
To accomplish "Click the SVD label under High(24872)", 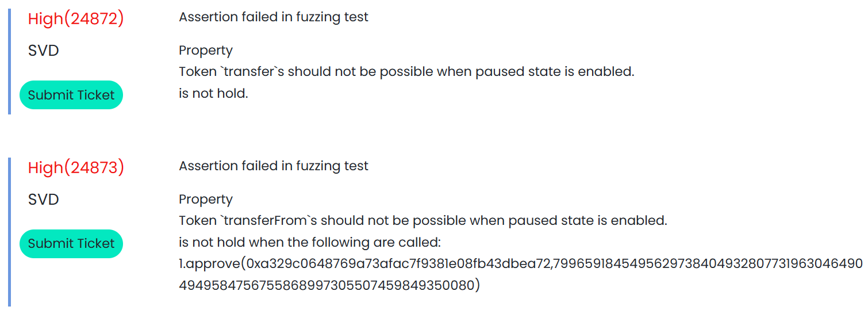I will tap(44, 51).
